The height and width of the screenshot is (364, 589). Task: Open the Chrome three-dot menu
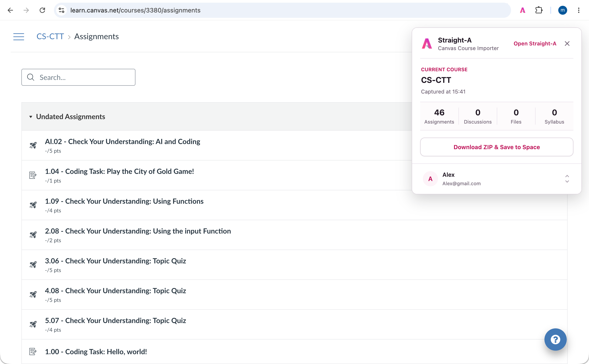[579, 10]
